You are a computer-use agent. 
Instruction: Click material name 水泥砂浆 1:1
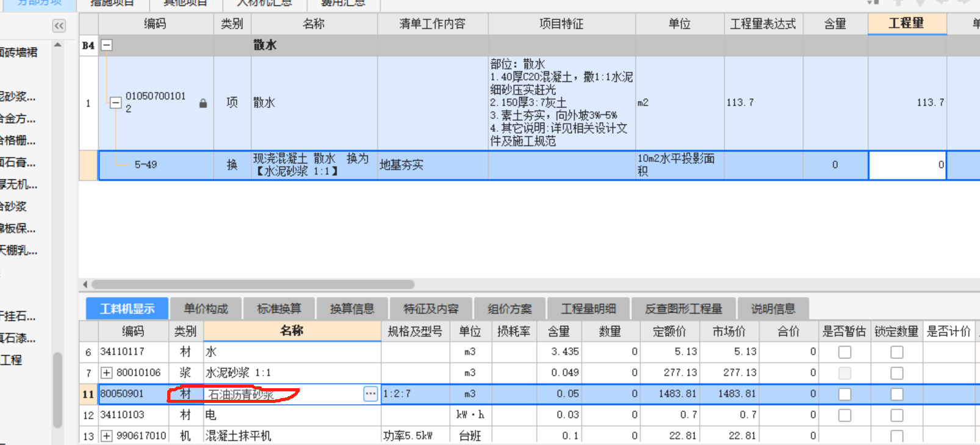pos(239,373)
